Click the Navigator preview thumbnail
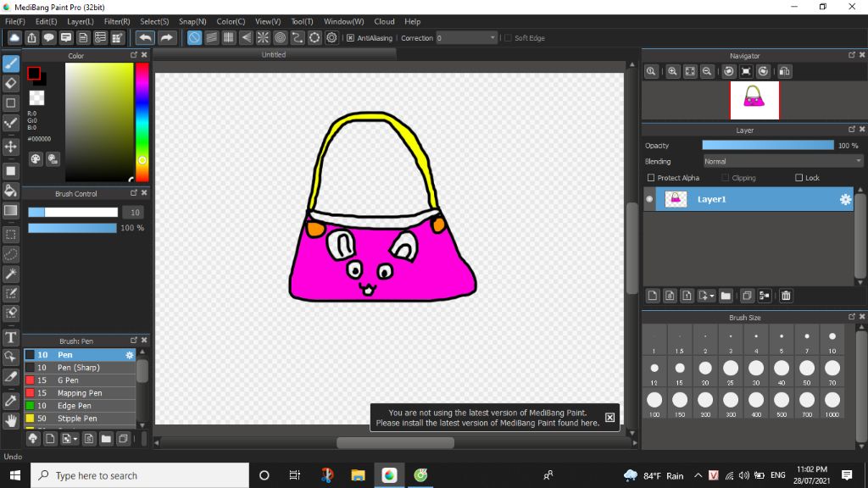Viewport: 868px width, 488px height. [754, 100]
